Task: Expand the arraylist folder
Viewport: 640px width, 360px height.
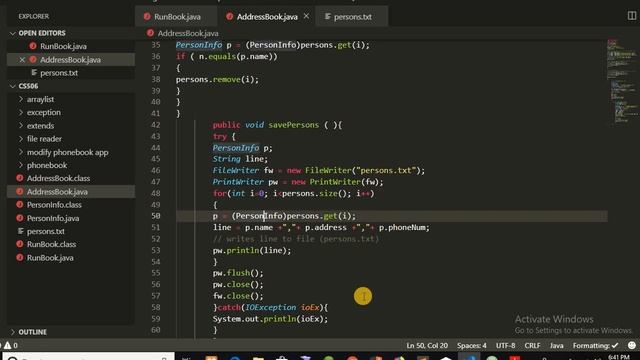Action: 21,99
